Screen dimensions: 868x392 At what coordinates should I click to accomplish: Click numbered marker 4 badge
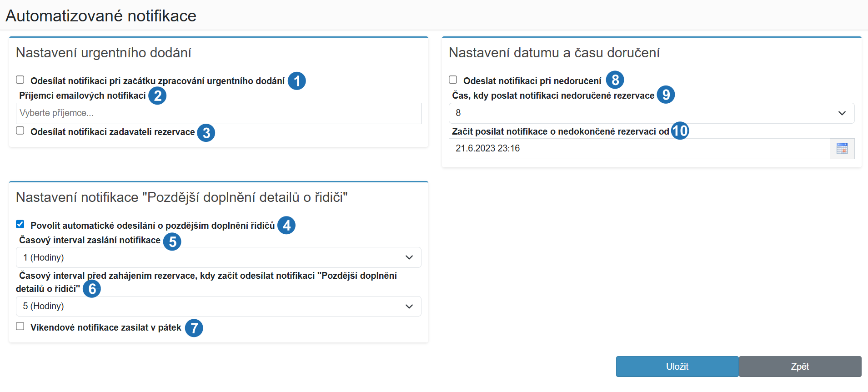(286, 225)
